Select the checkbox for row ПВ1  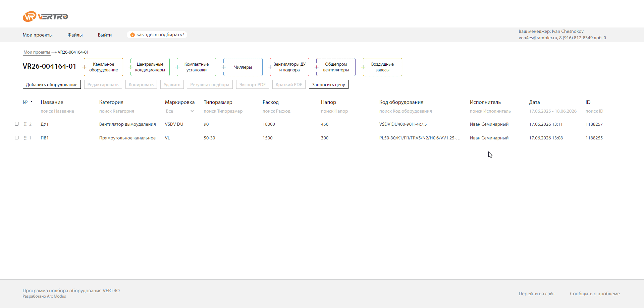[x=17, y=137]
